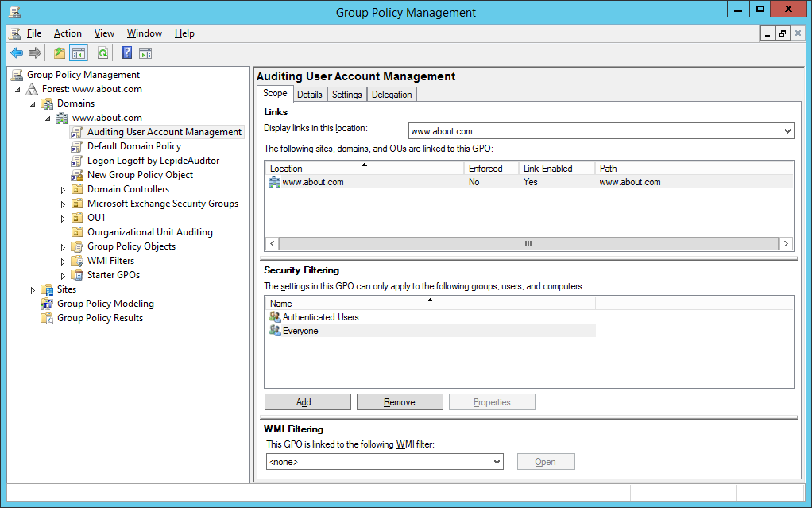Expand the Sites tree node
The image size is (812, 508).
tap(33, 290)
